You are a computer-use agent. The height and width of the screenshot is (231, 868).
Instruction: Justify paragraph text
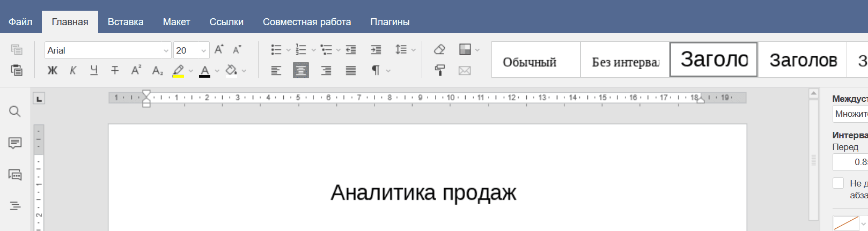(351, 70)
